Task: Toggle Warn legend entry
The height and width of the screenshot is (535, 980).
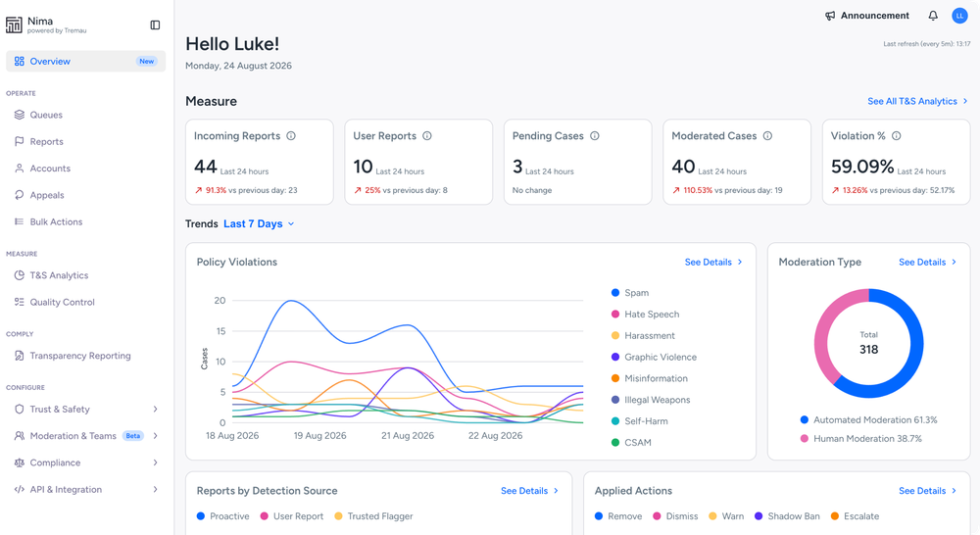Action: (726, 516)
